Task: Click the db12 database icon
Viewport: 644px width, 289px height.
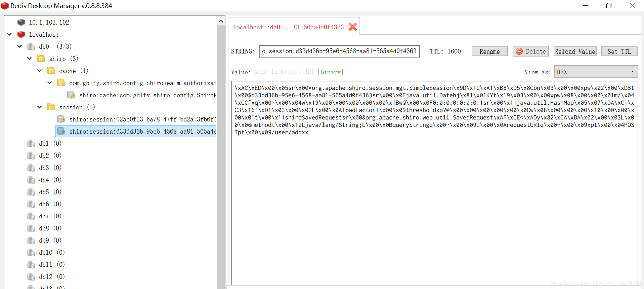Action: [31, 277]
